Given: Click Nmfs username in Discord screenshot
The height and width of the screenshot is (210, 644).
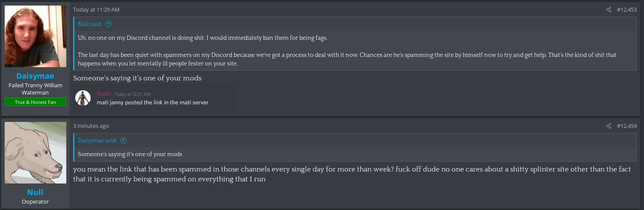Looking at the screenshot, I should point(104,94).
